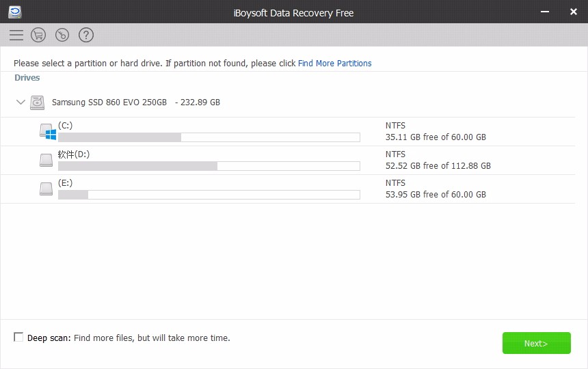This screenshot has height=369, width=588.
Task: Click the E: partition drive icon
Action: click(x=46, y=189)
